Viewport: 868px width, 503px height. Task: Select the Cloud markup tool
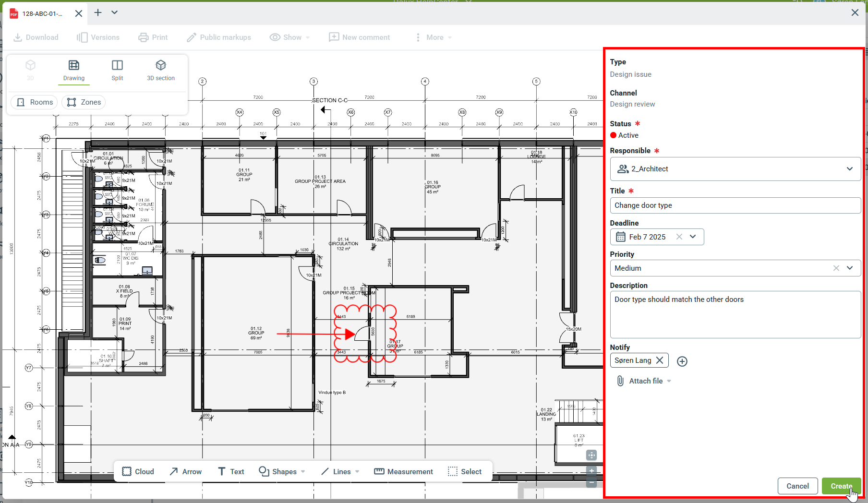click(x=138, y=471)
